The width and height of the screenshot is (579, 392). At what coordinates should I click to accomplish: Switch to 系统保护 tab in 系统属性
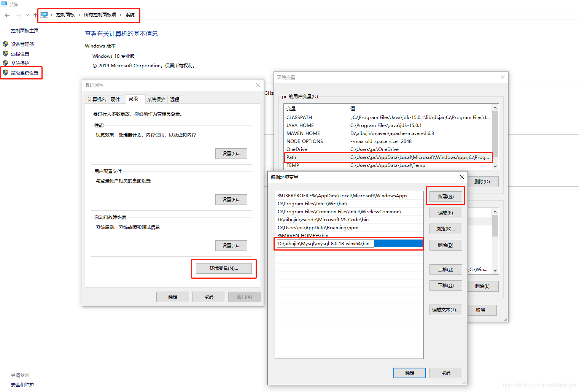pyautogui.click(x=156, y=100)
